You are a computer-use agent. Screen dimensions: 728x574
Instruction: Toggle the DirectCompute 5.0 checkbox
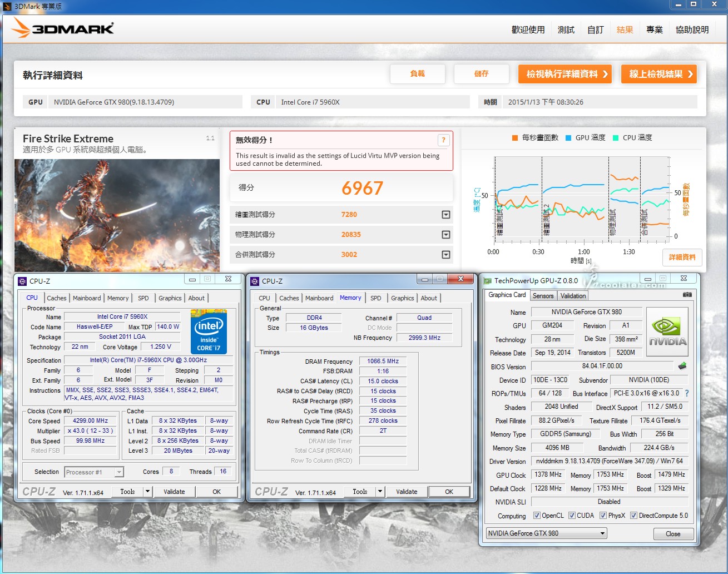coord(633,516)
